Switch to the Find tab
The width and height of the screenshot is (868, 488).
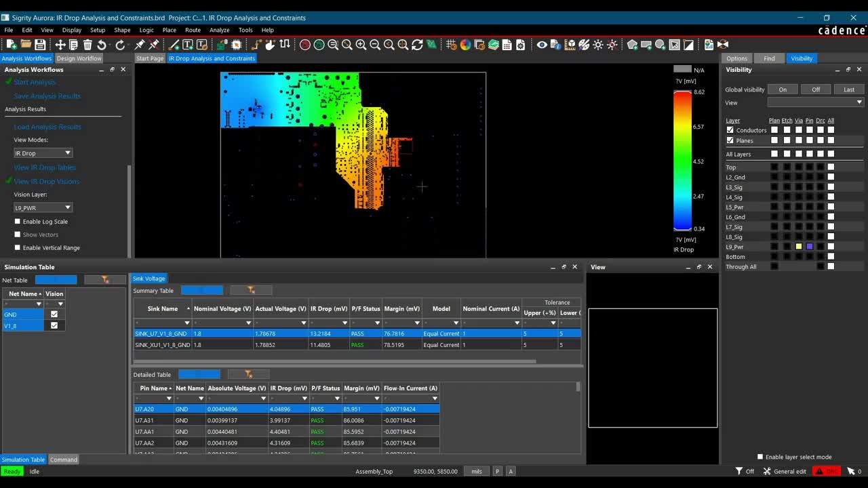pos(769,58)
